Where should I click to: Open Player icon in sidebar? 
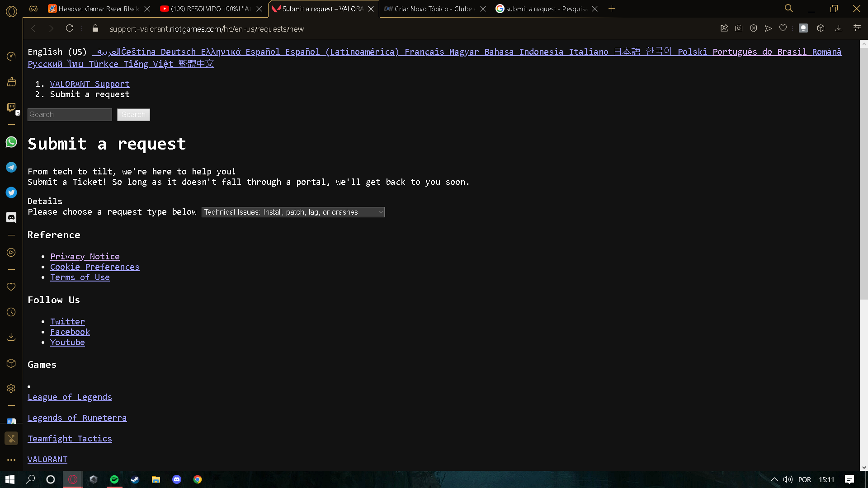point(11,253)
